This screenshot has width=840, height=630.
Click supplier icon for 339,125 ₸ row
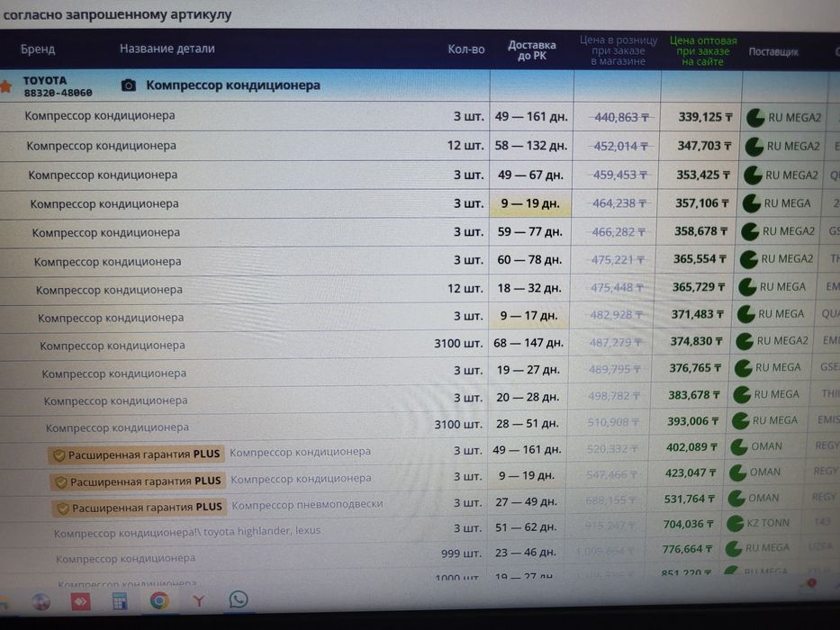pos(755,118)
